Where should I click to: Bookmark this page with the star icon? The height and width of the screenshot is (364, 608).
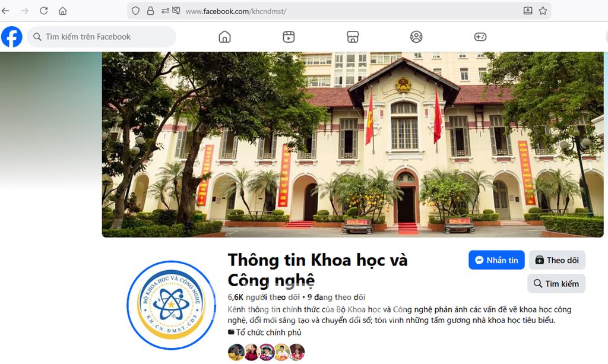543,11
